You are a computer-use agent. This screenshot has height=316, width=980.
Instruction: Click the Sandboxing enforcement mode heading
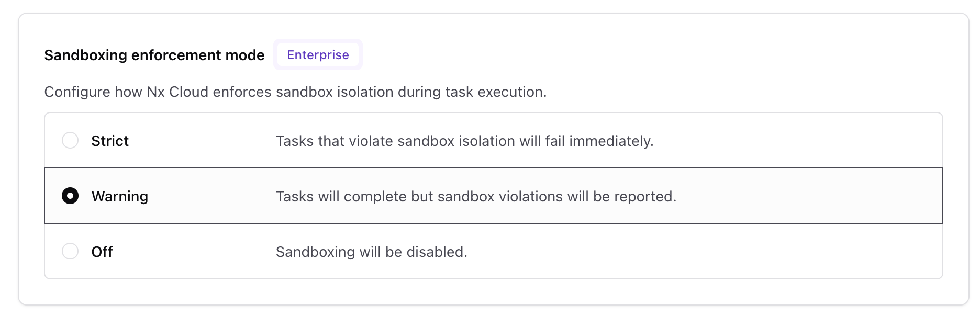(154, 54)
